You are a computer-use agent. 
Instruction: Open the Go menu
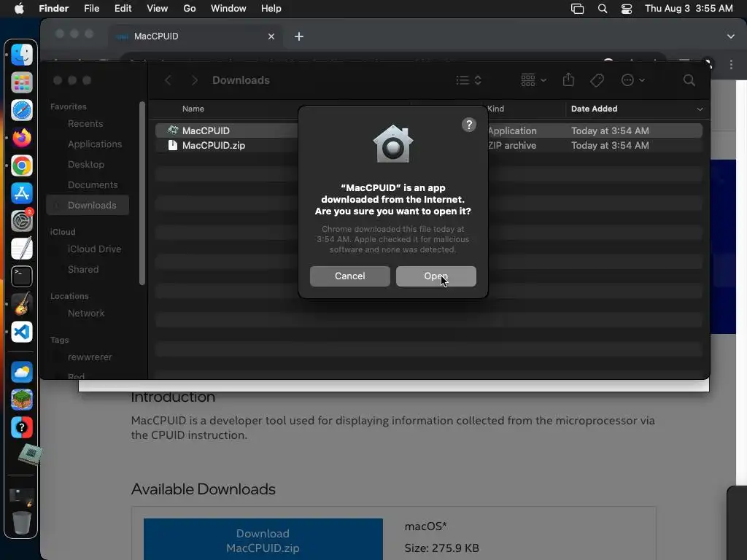click(x=190, y=9)
